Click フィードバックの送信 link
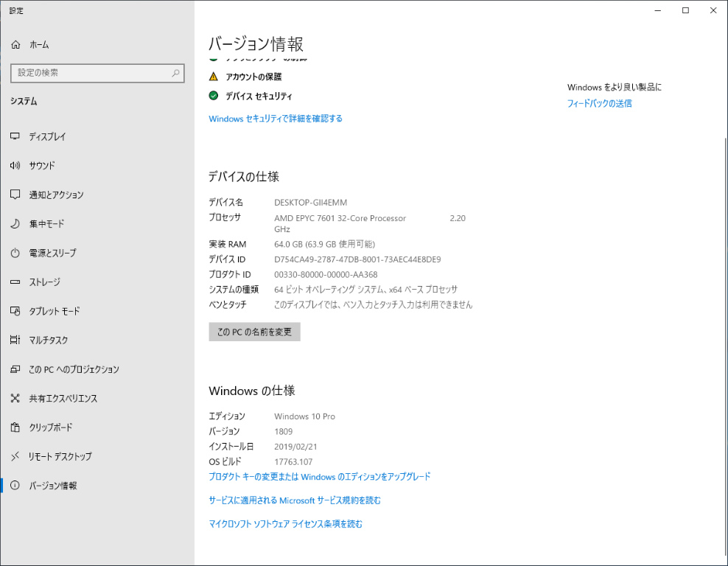The height and width of the screenshot is (566, 728). point(599,103)
